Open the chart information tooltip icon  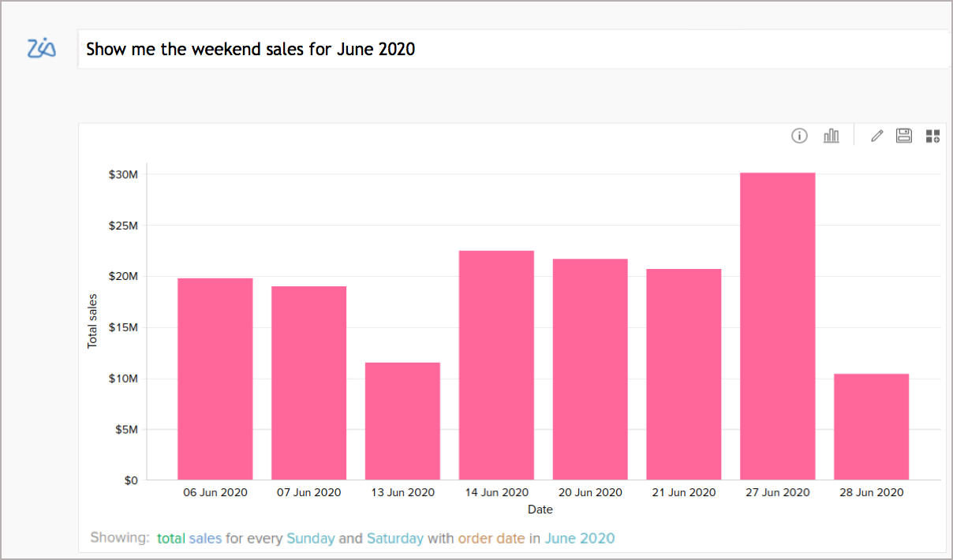[x=799, y=136]
